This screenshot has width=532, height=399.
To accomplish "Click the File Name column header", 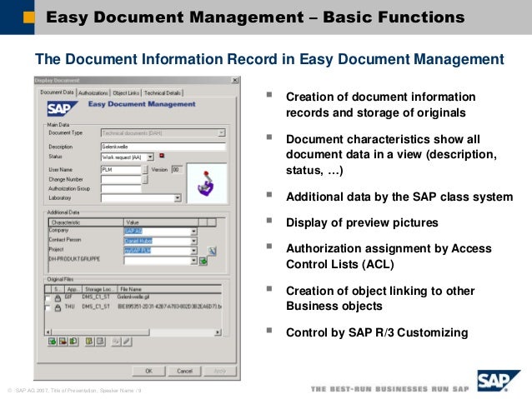I will [169, 289].
